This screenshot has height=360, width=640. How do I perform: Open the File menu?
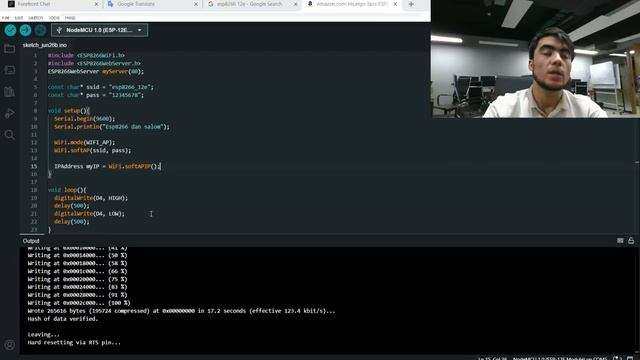tap(5, 18)
